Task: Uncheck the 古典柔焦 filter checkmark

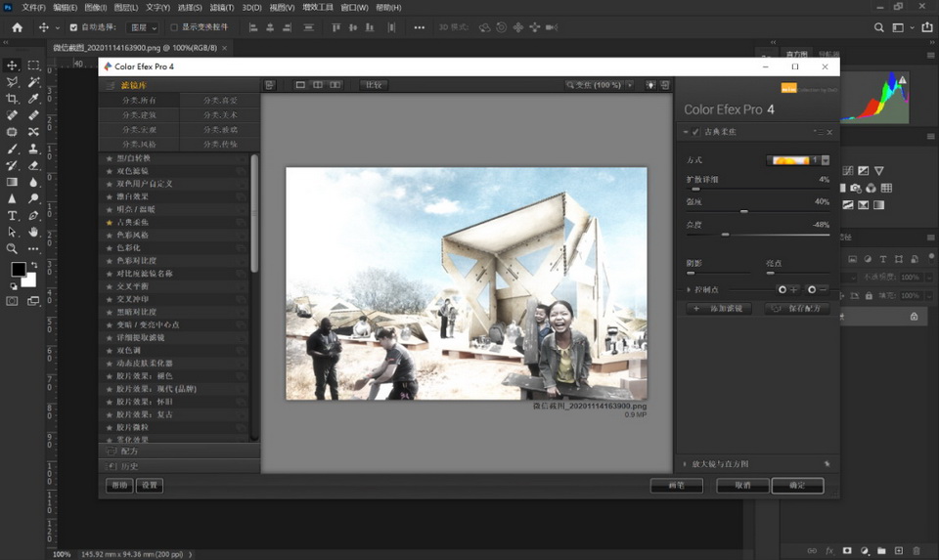Action: (695, 132)
